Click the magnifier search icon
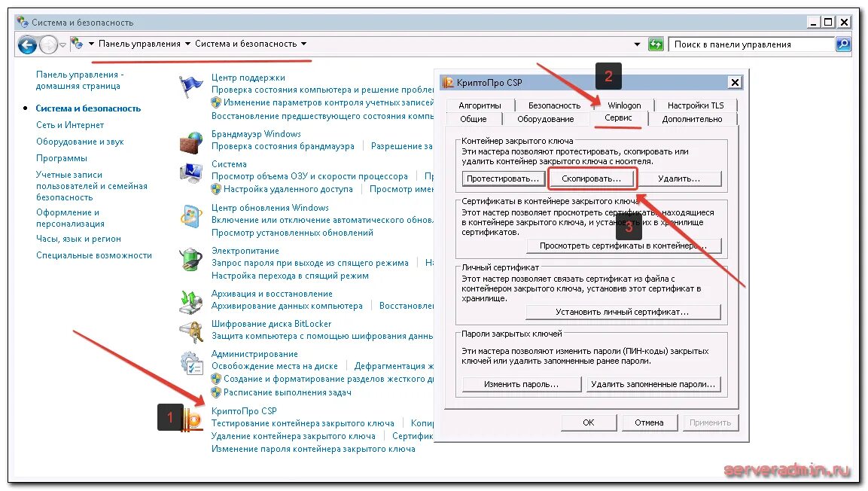 [x=843, y=44]
